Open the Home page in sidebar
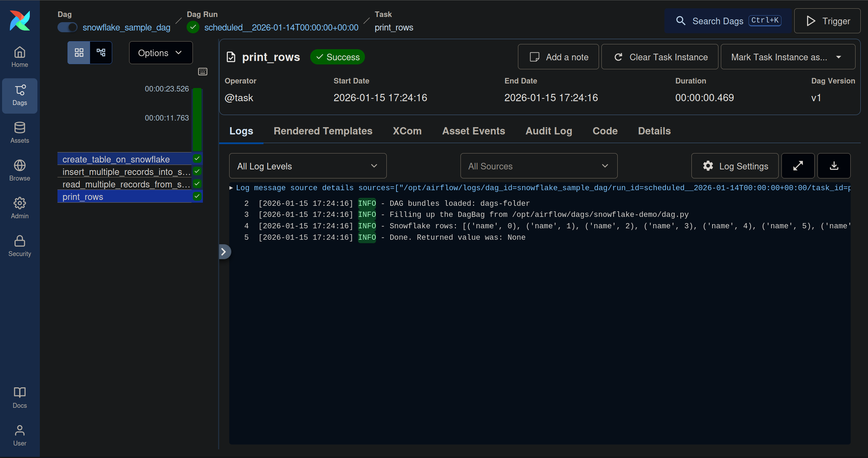 20,58
